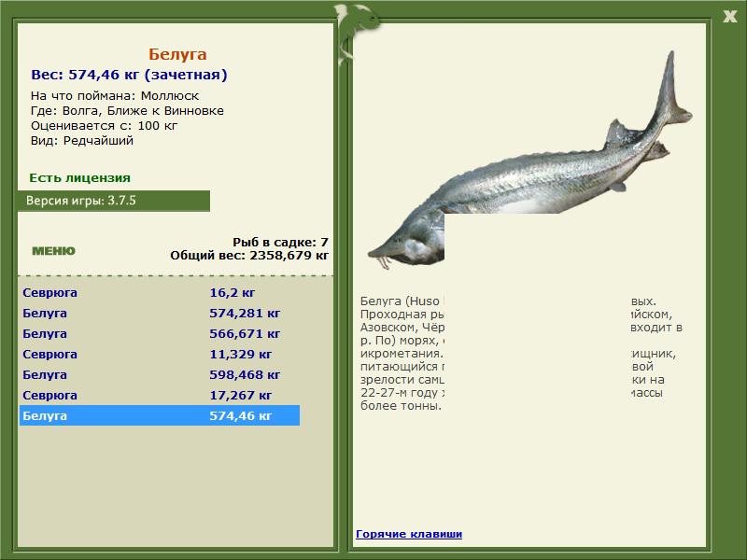Close the fish cage window with X
This screenshot has width=747, height=560.
[x=729, y=17]
